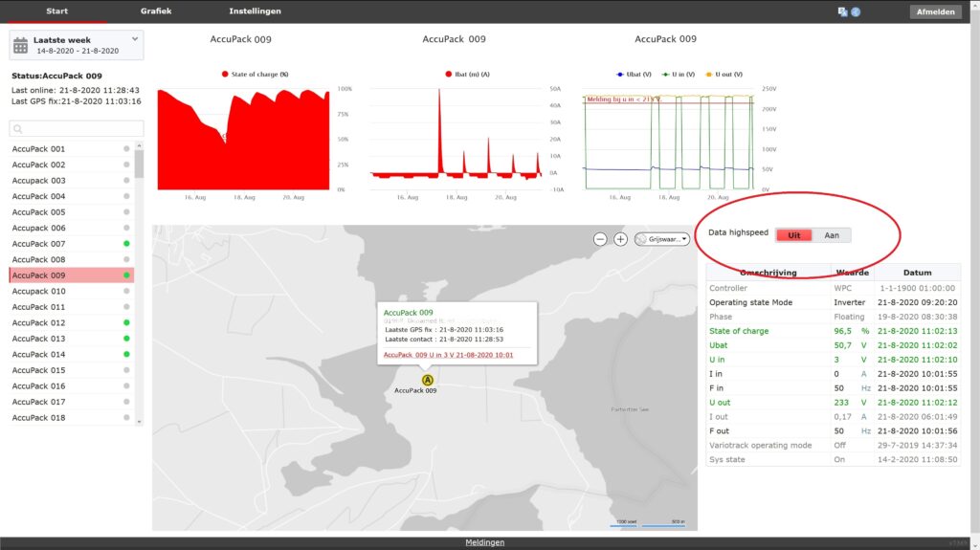Switch Data highspeed to Aan
Viewport: 980px width, 550px height.
click(832, 235)
